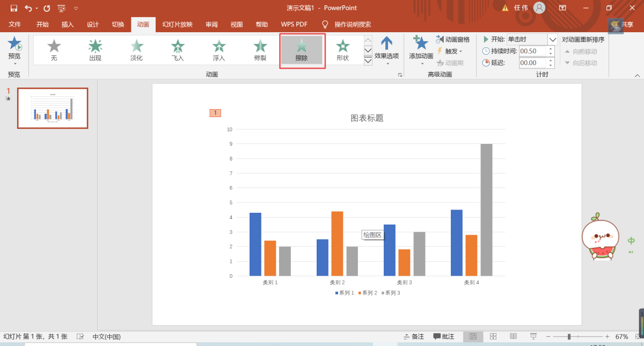
Task: Click the 形状 (Shape) animation icon
Action: [x=342, y=50]
